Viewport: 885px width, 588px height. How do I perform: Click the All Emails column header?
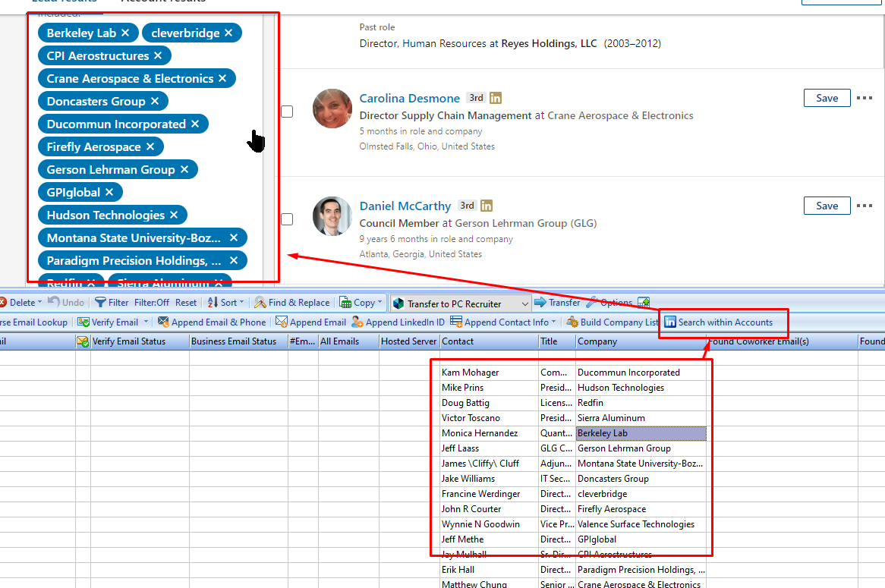coord(348,341)
